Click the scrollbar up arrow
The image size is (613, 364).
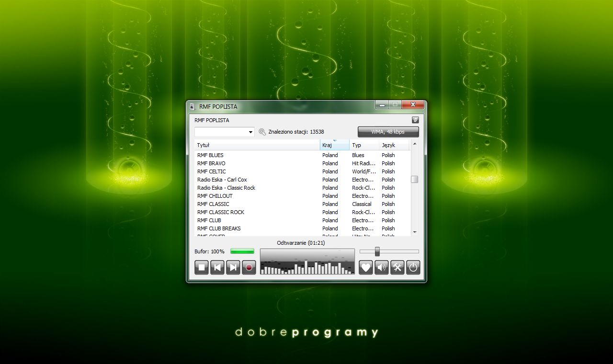tap(415, 144)
